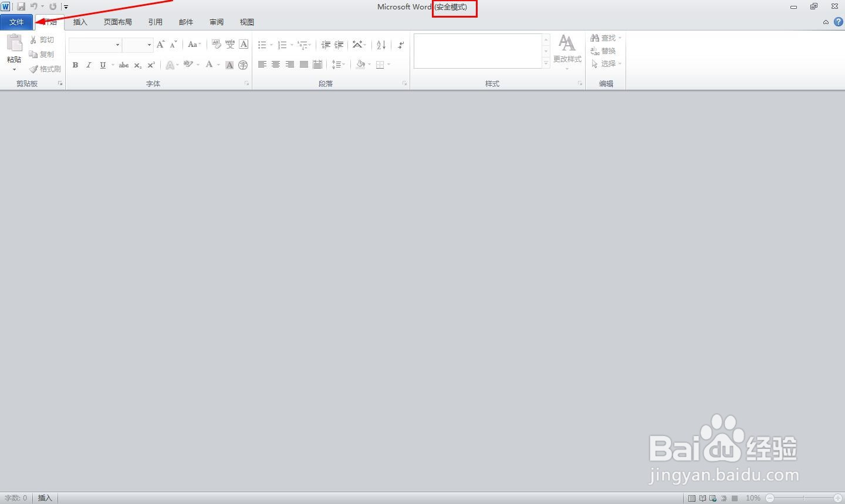
Task: Click the Save icon in quick access toolbar
Action: pyautogui.click(x=21, y=6)
